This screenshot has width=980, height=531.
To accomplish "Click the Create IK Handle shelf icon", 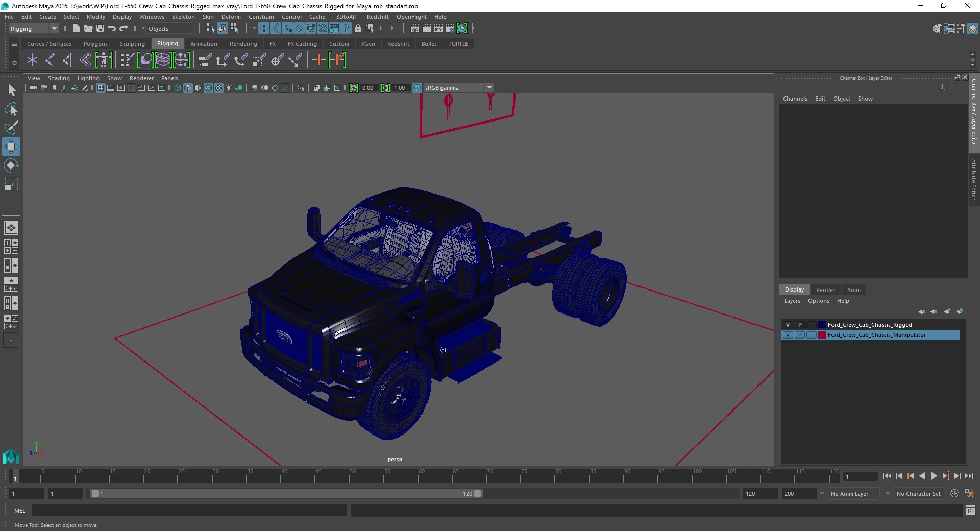I will coord(67,60).
